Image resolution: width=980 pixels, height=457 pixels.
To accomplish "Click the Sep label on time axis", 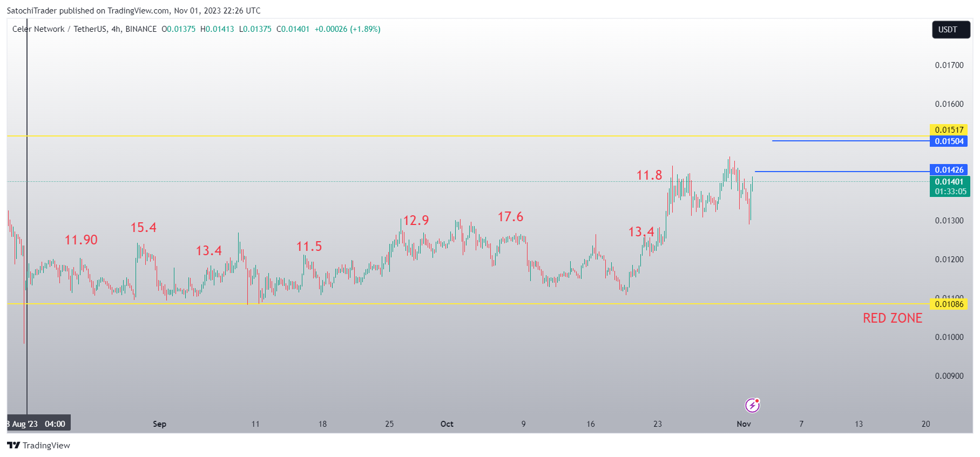I will 159,424.
